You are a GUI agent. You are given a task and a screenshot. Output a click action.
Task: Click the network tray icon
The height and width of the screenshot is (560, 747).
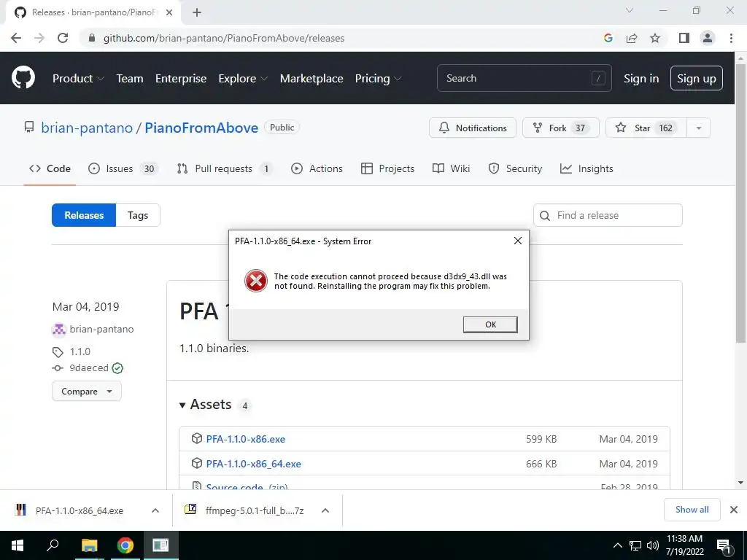[635, 545]
